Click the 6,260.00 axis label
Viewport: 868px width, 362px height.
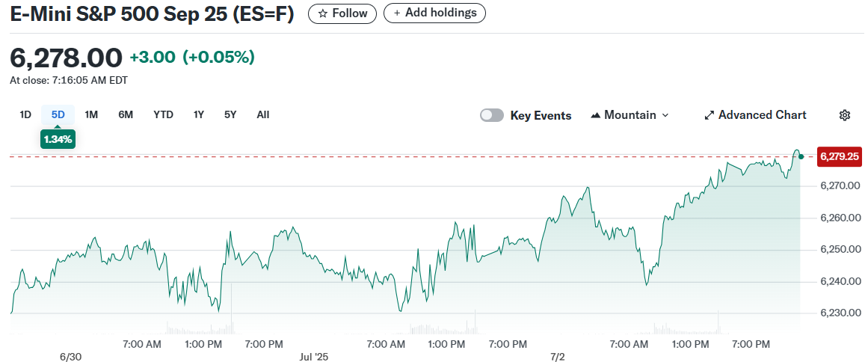[840, 218]
